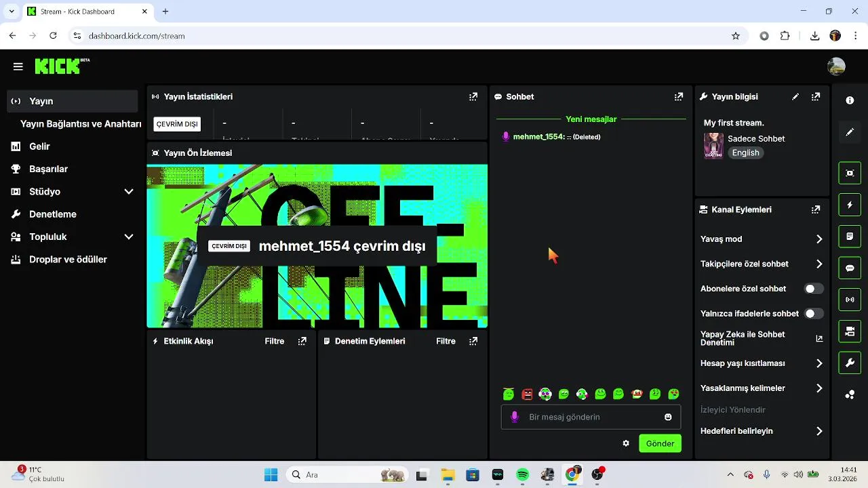Open Yavaş mod options chevron
This screenshot has height=488, width=868.
(x=819, y=239)
